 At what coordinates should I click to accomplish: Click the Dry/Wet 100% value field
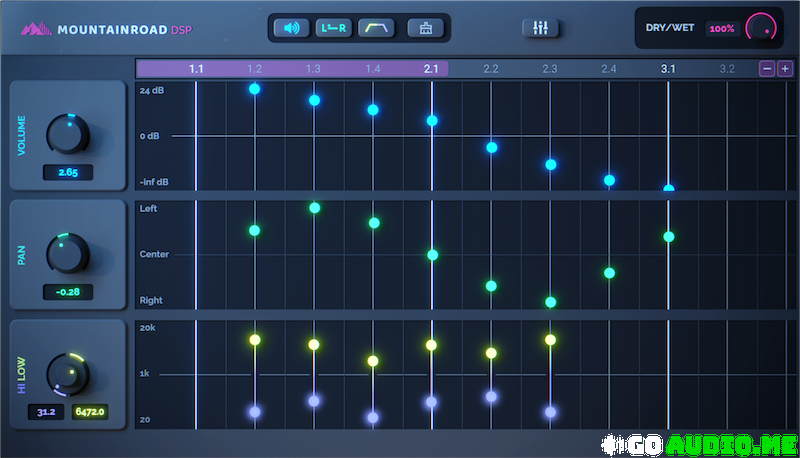(722, 29)
